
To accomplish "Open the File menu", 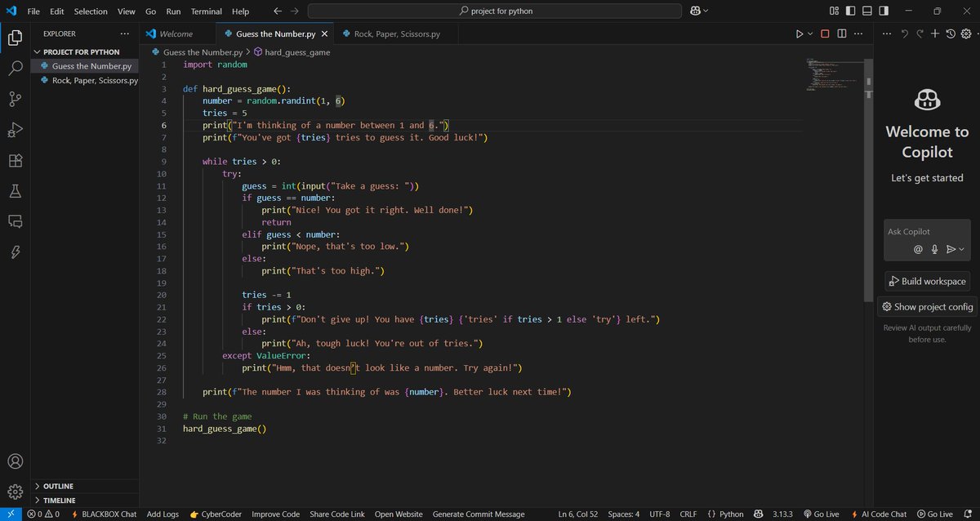I will [33, 11].
